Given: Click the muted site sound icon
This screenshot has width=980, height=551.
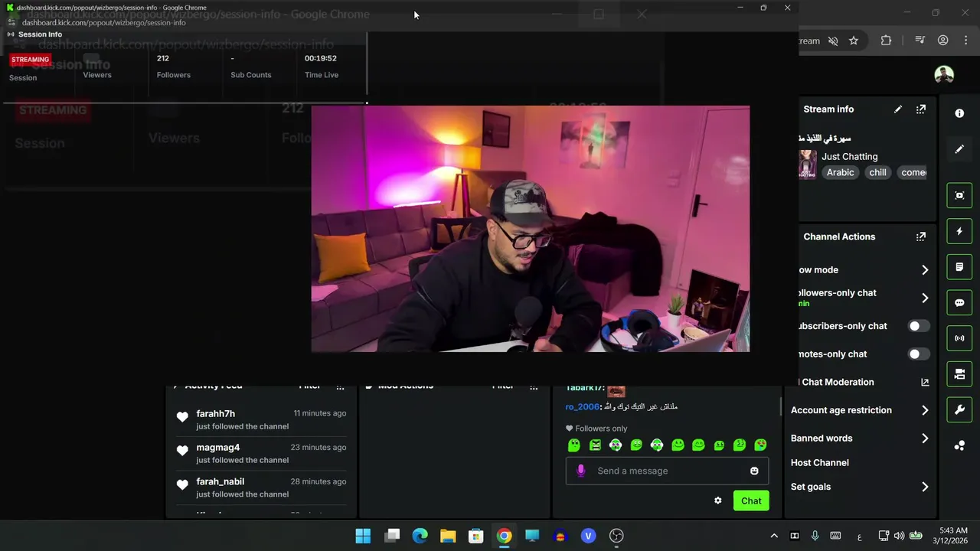Looking at the screenshot, I should [833, 41].
